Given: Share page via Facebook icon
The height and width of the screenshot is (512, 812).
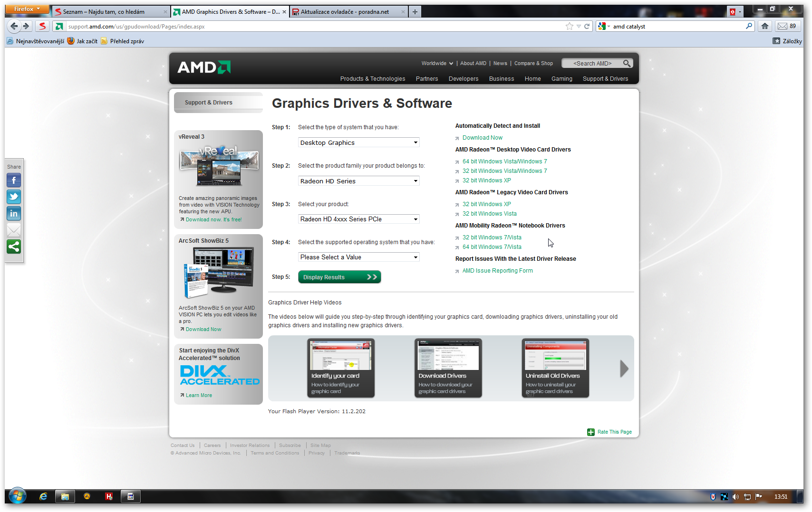Looking at the screenshot, I should tap(14, 180).
